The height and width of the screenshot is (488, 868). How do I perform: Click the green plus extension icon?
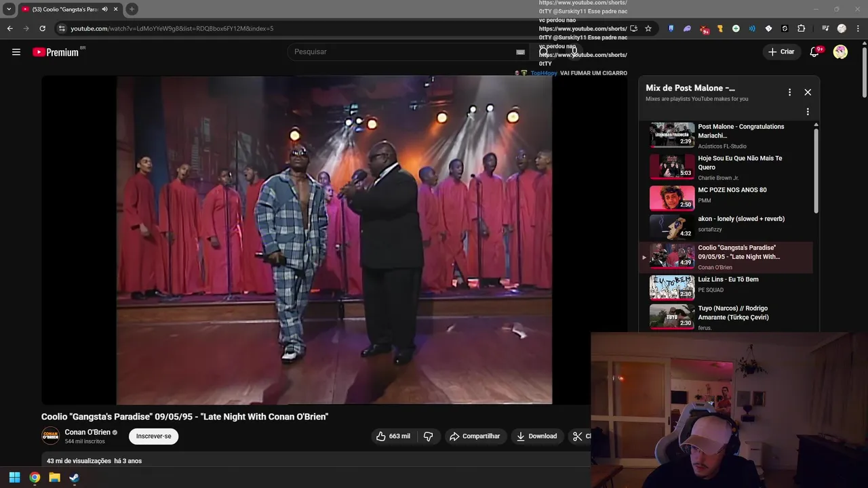point(736,28)
